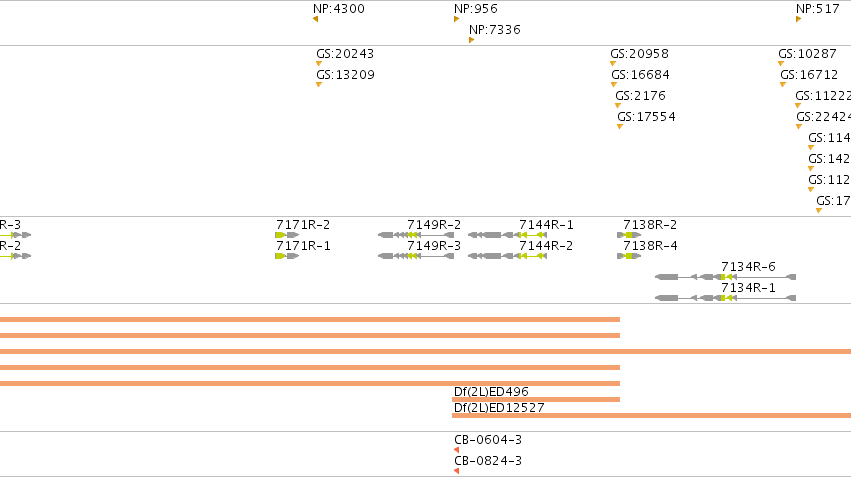Click the GS:16684 label text
This screenshot has width=851, height=477.
(x=640, y=75)
